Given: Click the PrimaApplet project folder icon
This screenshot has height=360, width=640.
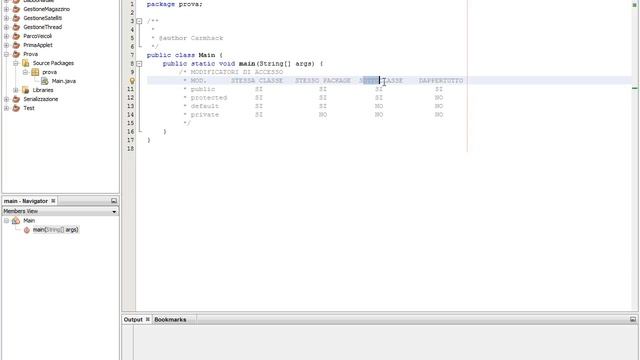Looking at the screenshot, I should pyautogui.click(x=16, y=45).
